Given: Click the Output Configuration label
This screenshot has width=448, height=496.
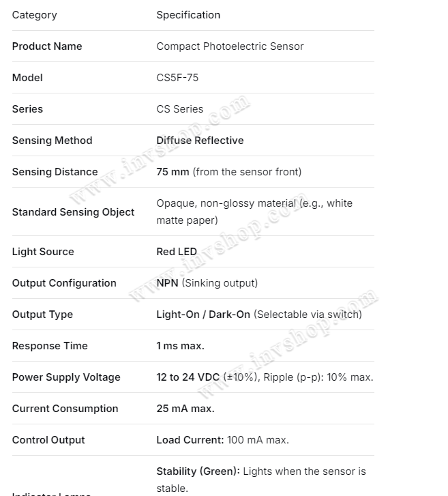Looking at the screenshot, I should pos(64,283).
